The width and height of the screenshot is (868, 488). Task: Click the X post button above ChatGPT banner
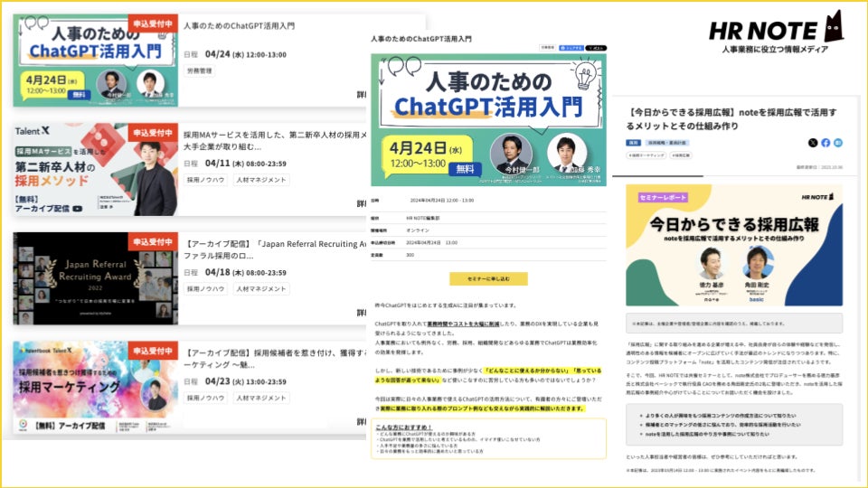[x=596, y=48]
